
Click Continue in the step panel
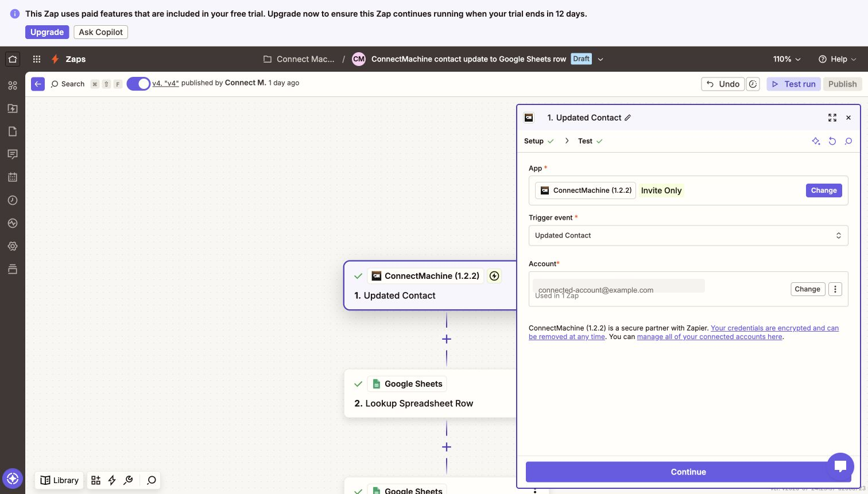(x=688, y=472)
